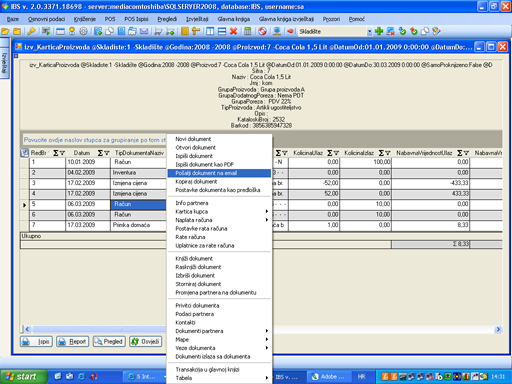Click the blue book toolbar icon
Screen dimensions: 512x384
click(121, 31)
